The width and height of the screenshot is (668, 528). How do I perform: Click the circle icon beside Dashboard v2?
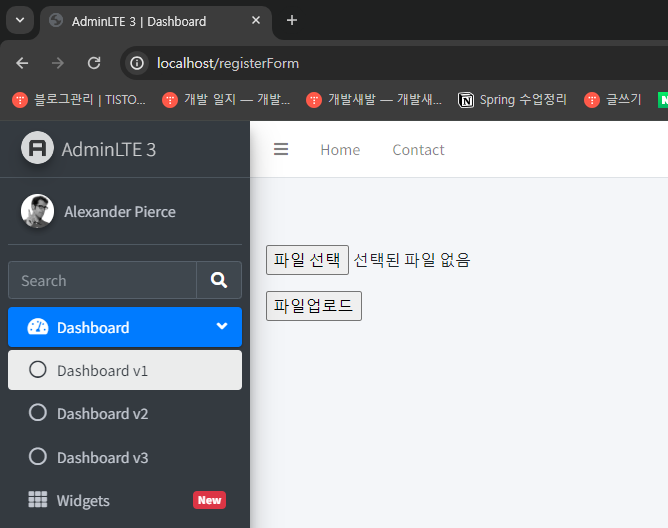(37, 412)
